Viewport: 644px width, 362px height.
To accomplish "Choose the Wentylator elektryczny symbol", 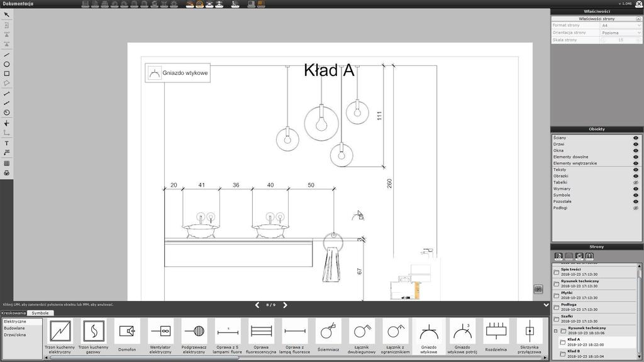I will pyautogui.click(x=160, y=337).
